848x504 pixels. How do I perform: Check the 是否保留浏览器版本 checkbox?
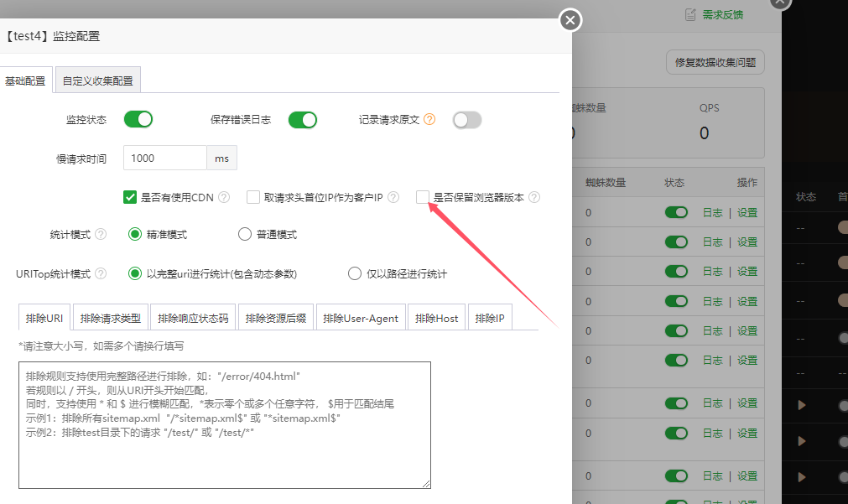423,198
